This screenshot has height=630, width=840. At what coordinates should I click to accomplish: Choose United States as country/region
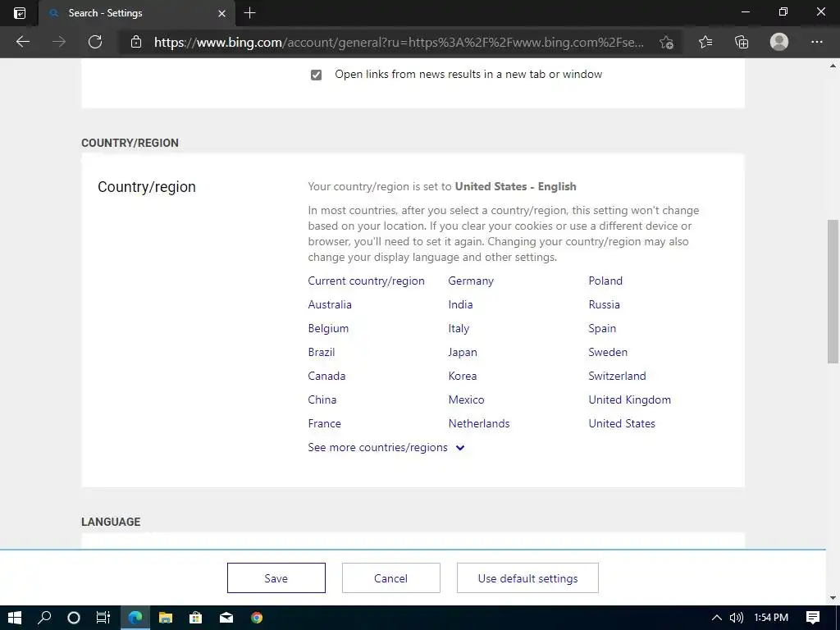coord(622,423)
